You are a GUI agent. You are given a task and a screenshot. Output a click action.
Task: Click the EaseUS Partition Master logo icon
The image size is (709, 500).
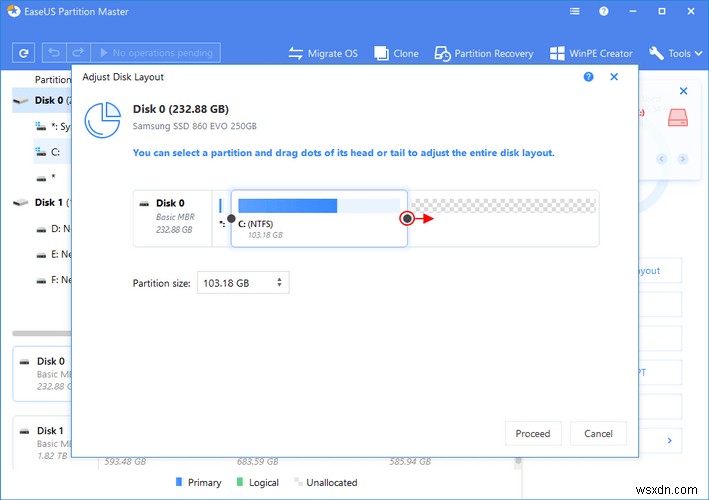click(14, 11)
